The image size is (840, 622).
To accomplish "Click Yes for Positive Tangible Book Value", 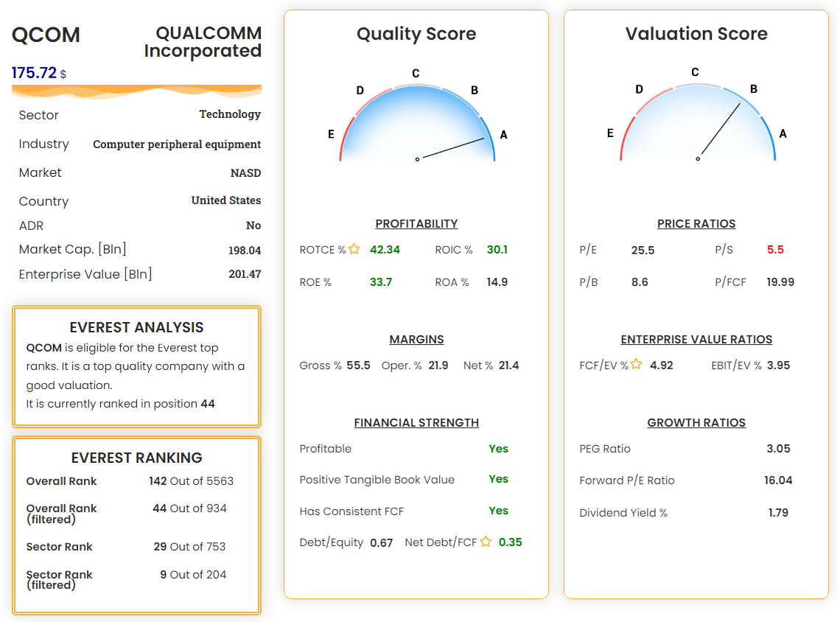I will (498, 479).
